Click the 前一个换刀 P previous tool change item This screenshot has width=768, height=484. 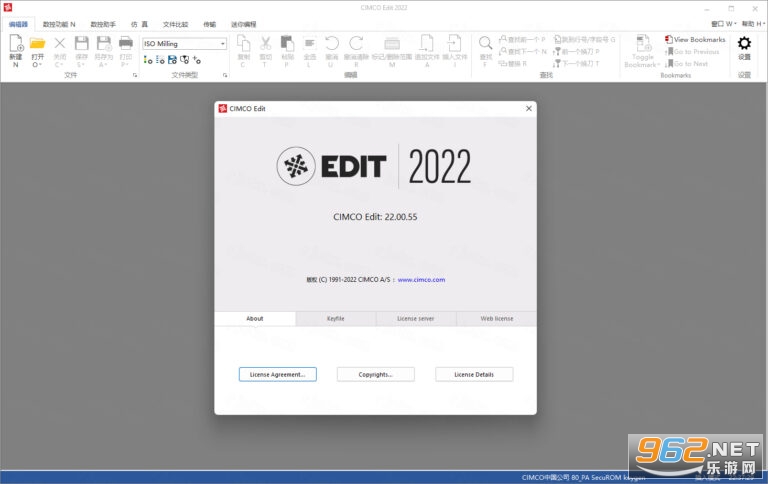click(576, 51)
